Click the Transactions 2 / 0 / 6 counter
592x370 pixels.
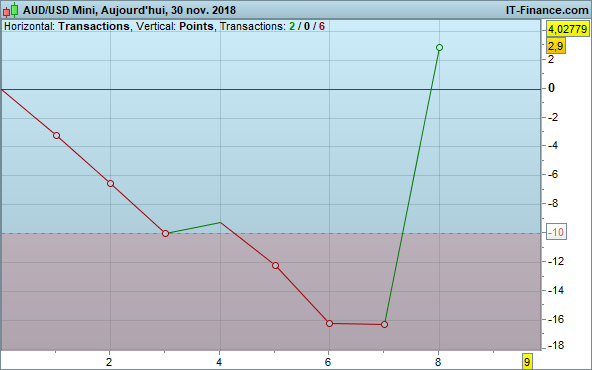272,26
